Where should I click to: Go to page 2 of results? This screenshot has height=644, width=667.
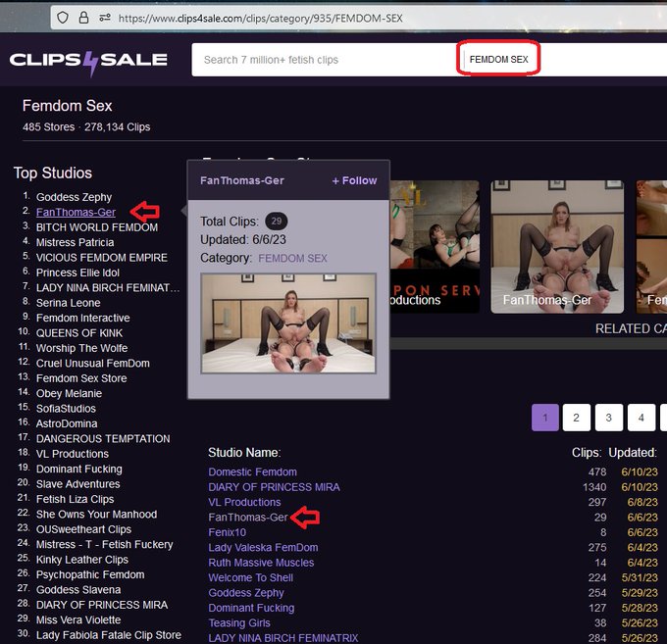tap(577, 418)
